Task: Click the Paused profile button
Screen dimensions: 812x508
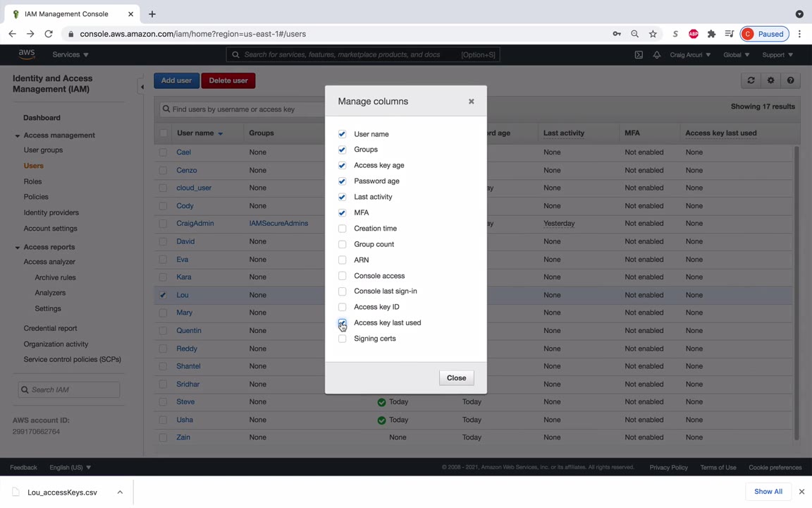Action: 764,34
